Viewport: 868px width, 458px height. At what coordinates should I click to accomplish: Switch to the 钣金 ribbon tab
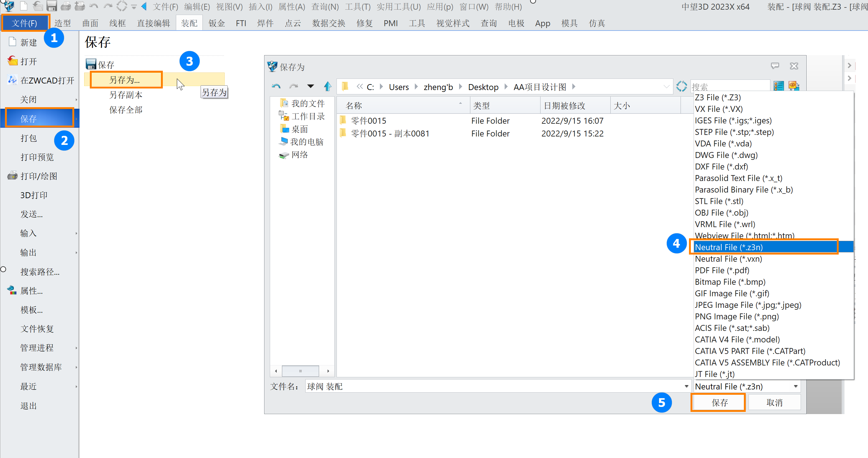coord(217,23)
